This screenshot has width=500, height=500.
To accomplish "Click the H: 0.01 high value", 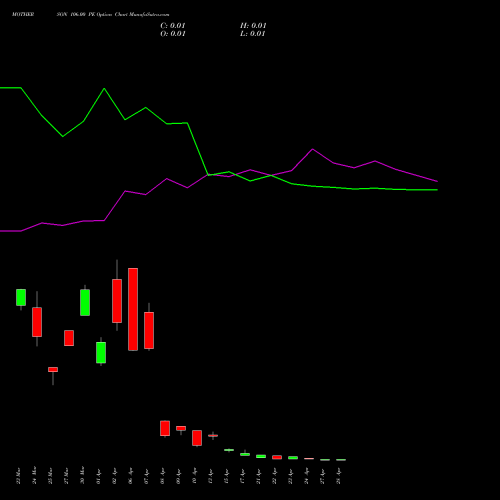I will [x=253, y=26].
